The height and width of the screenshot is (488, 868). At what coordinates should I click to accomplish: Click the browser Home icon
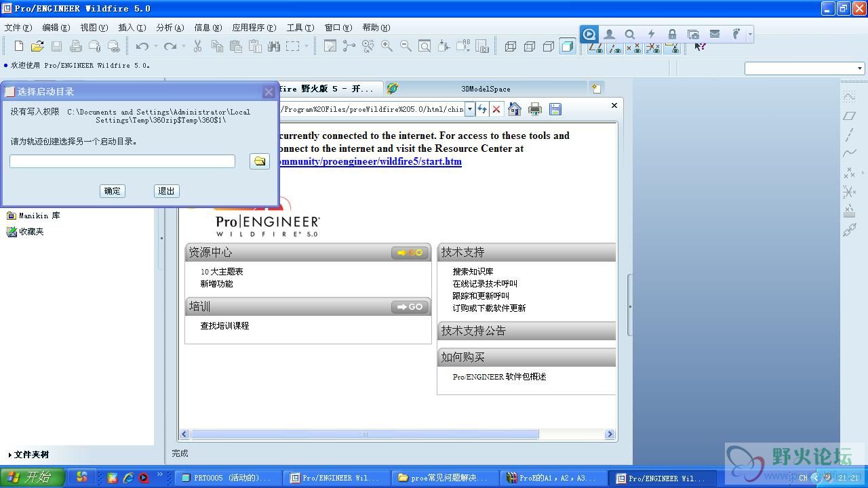[515, 109]
